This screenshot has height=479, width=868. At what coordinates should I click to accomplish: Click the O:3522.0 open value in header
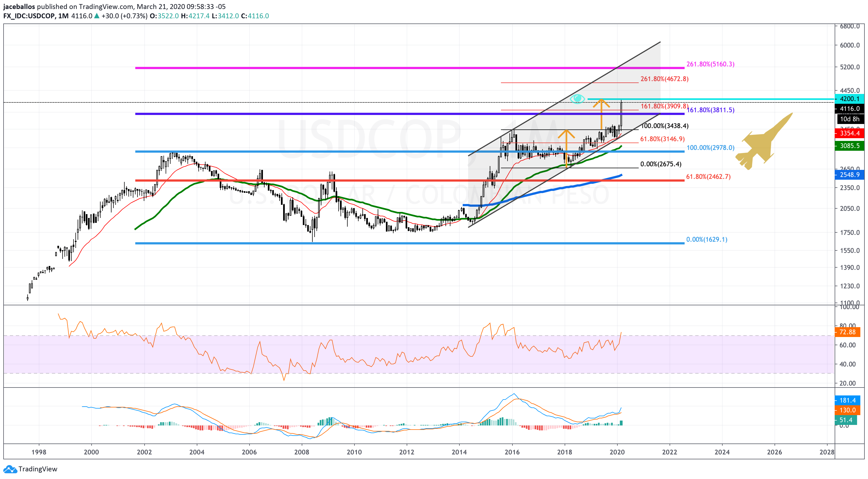coord(164,16)
